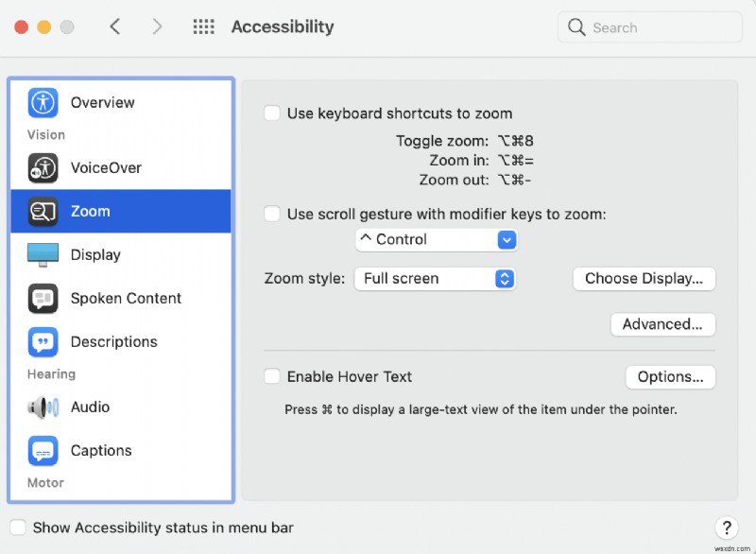Enable scroll gesture with modifier keys
The height and width of the screenshot is (554, 756).
point(272,214)
